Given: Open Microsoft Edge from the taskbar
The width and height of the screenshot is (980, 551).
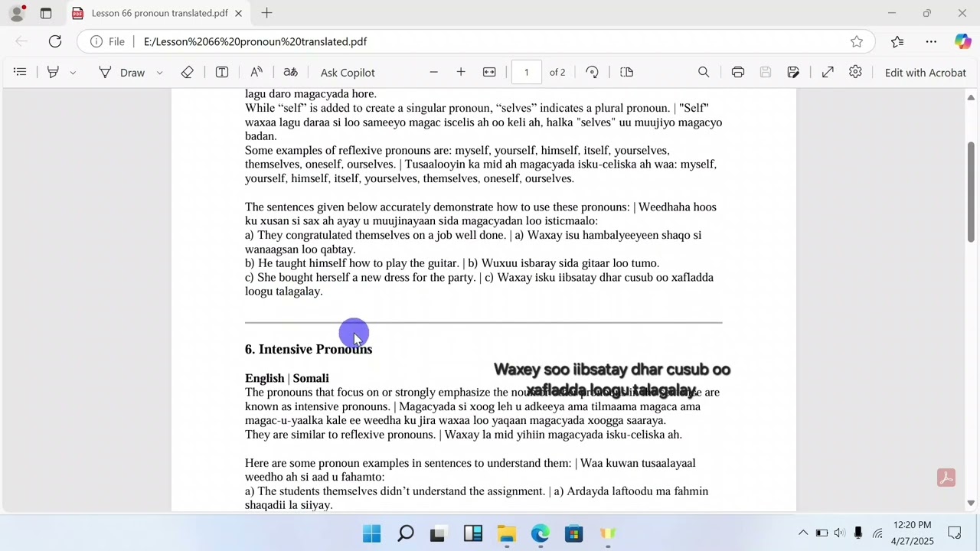Looking at the screenshot, I should pos(541,533).
